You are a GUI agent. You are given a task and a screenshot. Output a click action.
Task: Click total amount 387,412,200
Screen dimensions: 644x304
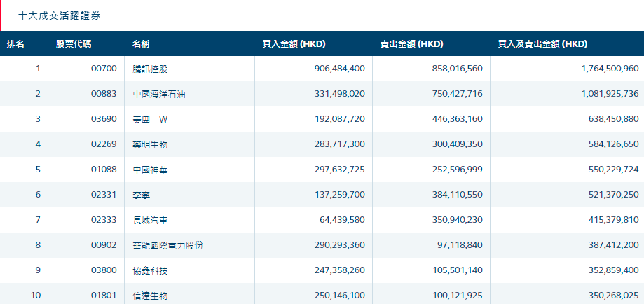pos(614,246)
